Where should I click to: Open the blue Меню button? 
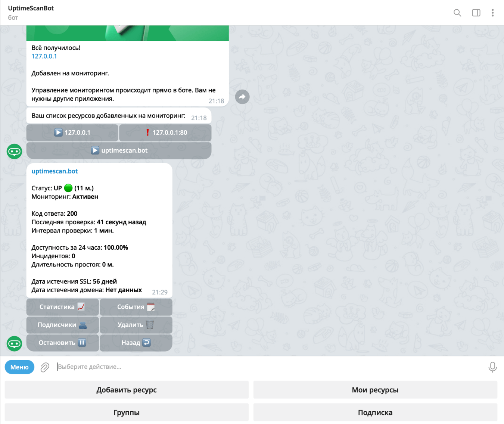pos(19,367)
